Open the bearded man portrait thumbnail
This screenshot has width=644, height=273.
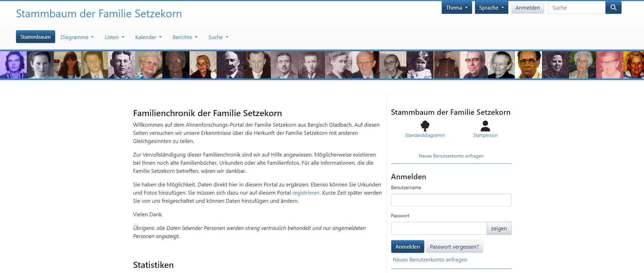(230, 65)
